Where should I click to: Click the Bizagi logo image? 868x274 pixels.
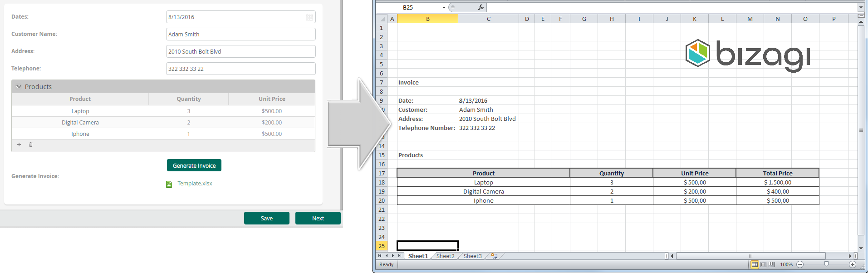tap(747, 55)
